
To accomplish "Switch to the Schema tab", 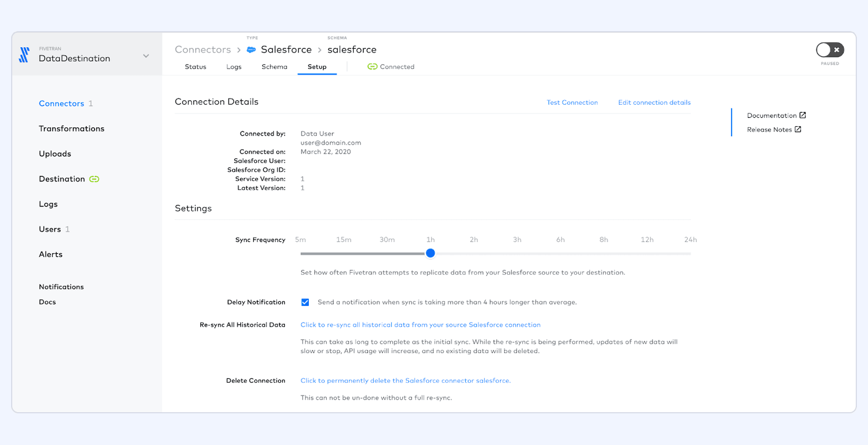I will point(274,66).
